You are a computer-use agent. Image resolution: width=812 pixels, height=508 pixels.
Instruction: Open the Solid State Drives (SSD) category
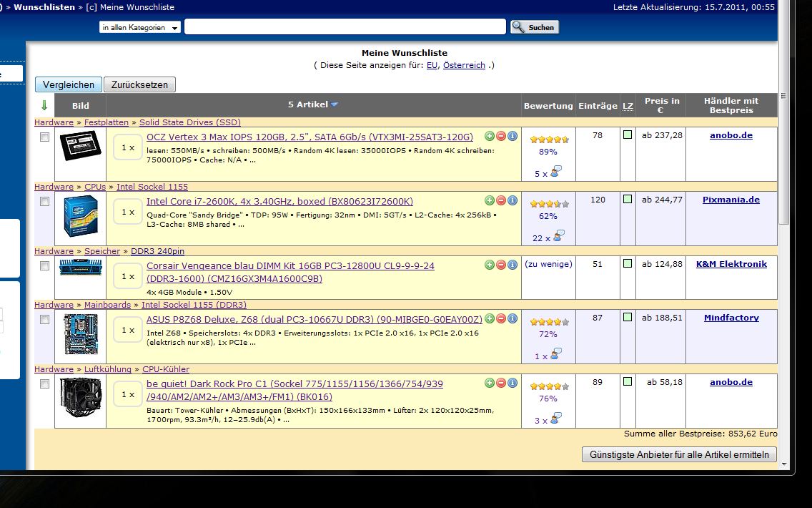(x=190, y=122)
